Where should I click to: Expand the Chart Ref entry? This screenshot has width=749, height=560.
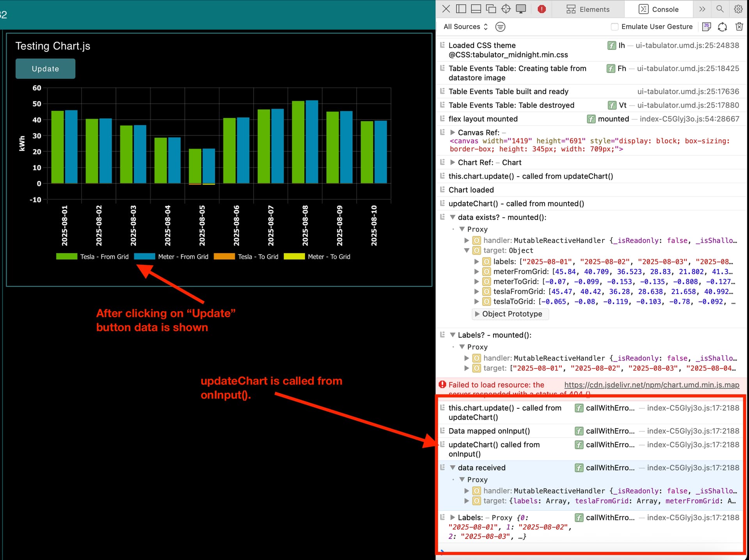453,162
